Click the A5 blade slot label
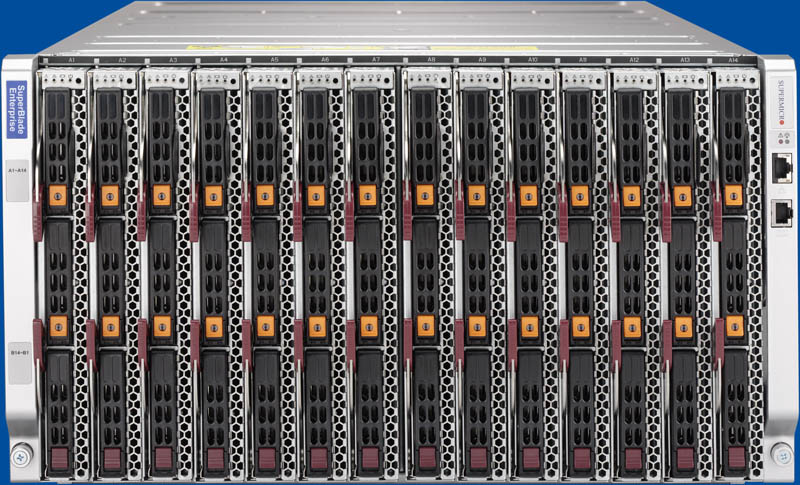Viewport: 800px width, 485px height. coord(274,60)
